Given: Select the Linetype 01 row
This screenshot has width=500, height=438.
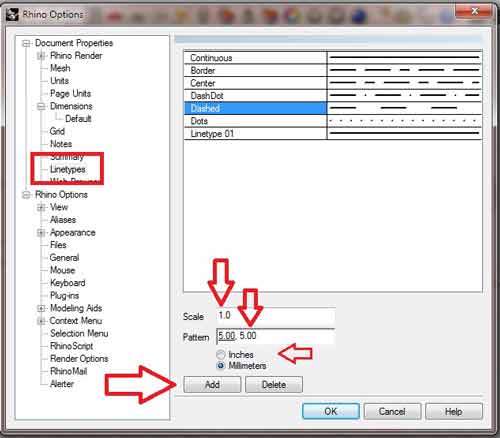Looking at the screenshot, I should (333, 134).
